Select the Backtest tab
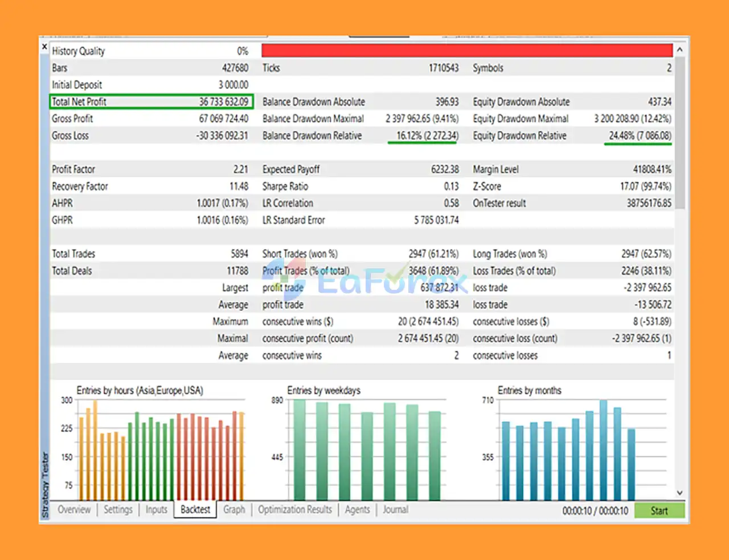The height and width of the screenshot is (560, 729). [195, 510]
